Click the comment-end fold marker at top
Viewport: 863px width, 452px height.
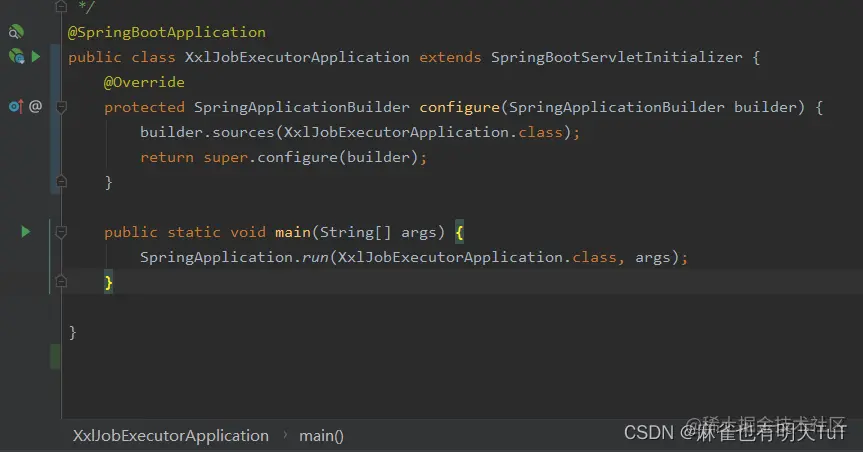61,7
